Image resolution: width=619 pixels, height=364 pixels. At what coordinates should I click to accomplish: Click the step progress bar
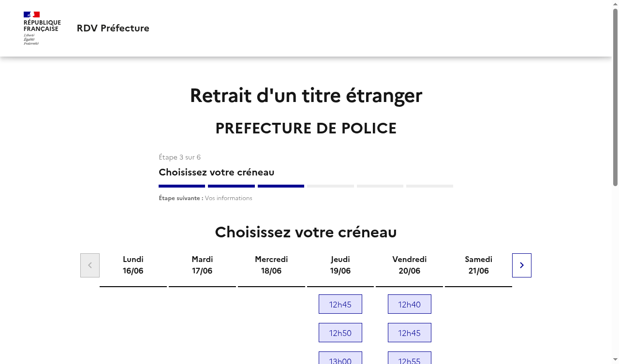pyautogui.click(x=306, y=186)
